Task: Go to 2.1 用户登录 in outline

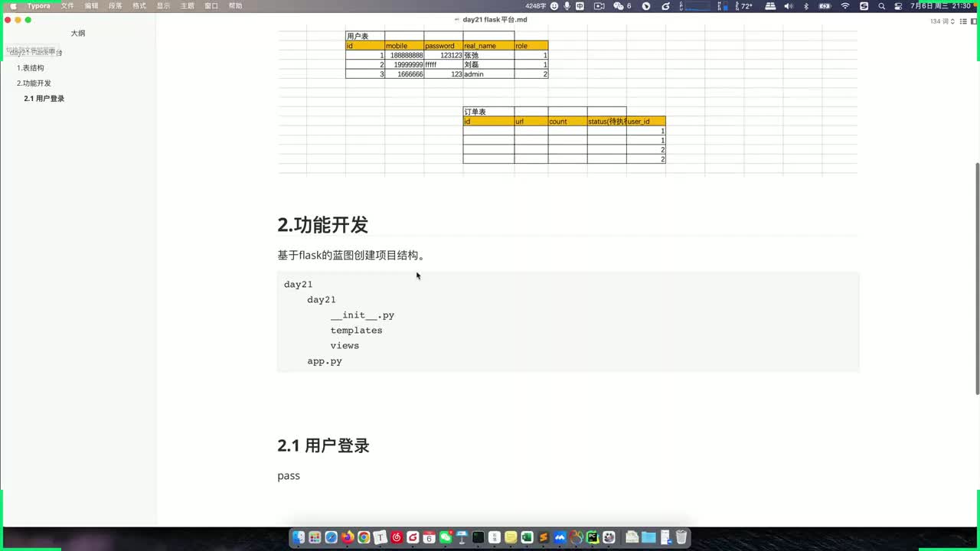Action: tap(44, 99)
